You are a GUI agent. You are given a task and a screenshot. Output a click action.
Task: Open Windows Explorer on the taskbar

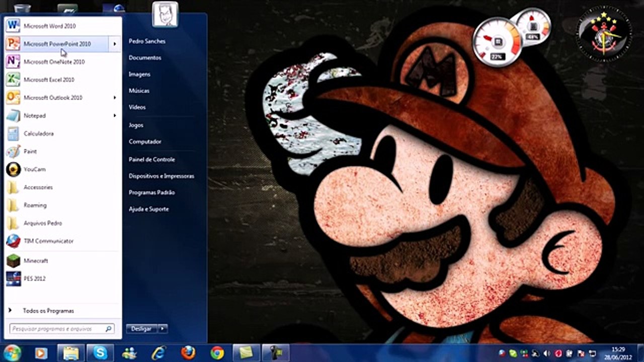[71, 353]
